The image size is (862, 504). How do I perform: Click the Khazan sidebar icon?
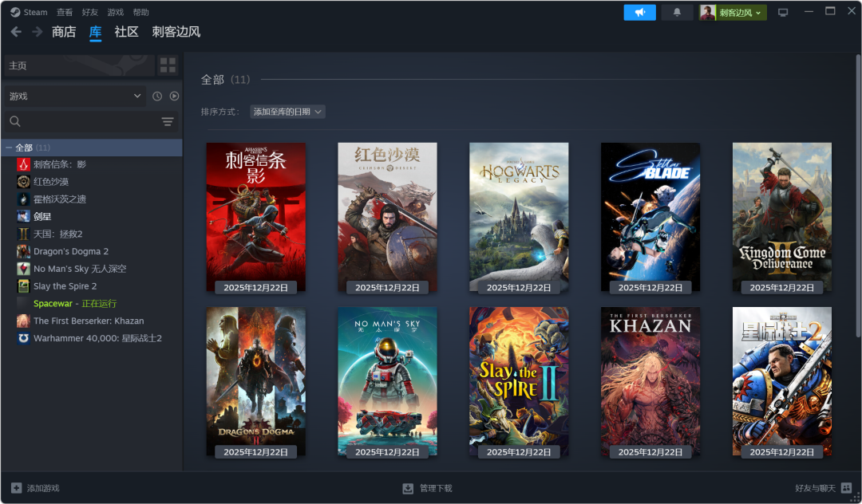23,321
